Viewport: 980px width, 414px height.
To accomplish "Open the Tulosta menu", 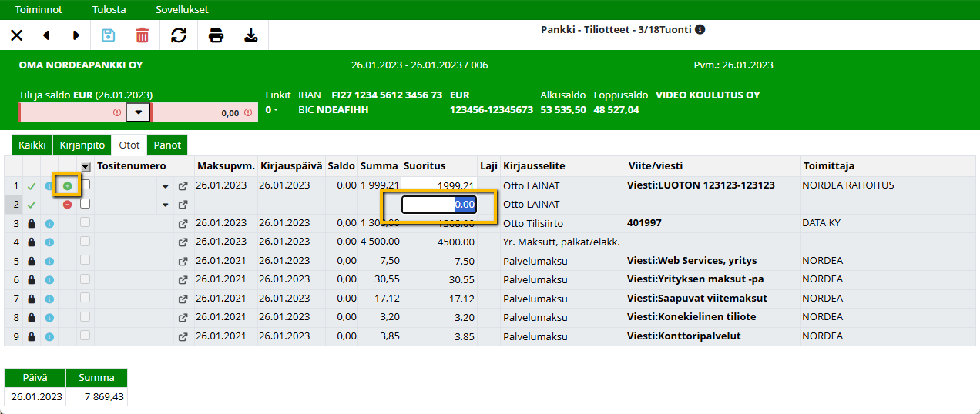I will 109,10.
